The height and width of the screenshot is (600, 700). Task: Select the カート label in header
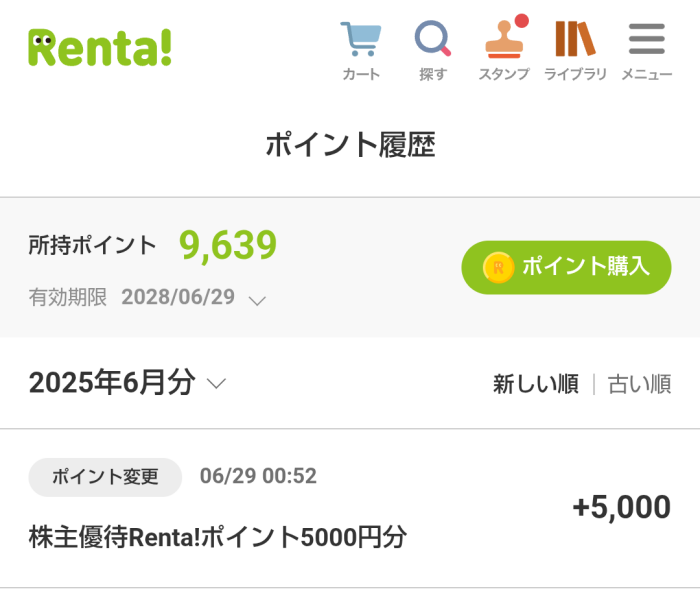(361, 74)
